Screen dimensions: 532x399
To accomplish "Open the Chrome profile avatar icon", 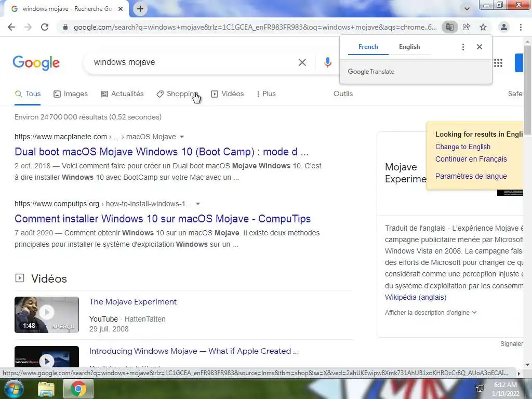I will pos(504,27).
